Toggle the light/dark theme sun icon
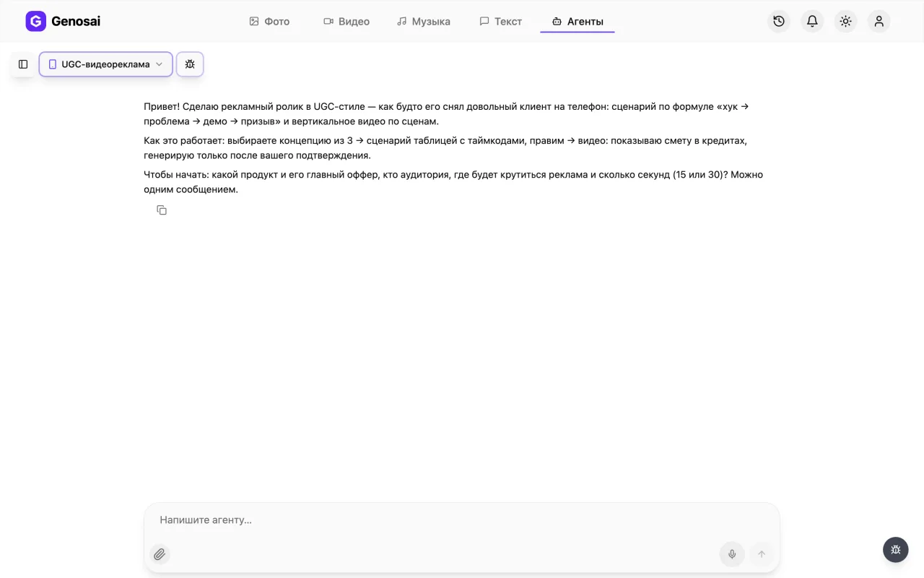This screenshot has width=924, height=578. pos(845,21)
